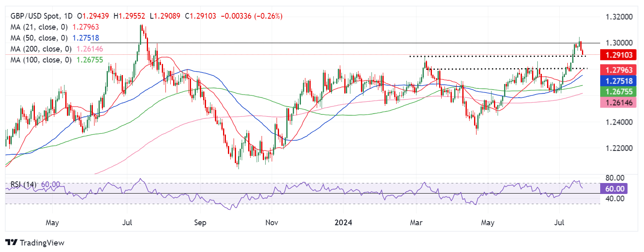This screenshot has height=252, width=644.
Task: Select the Sep label on time axis
Action: pos(200,222)
